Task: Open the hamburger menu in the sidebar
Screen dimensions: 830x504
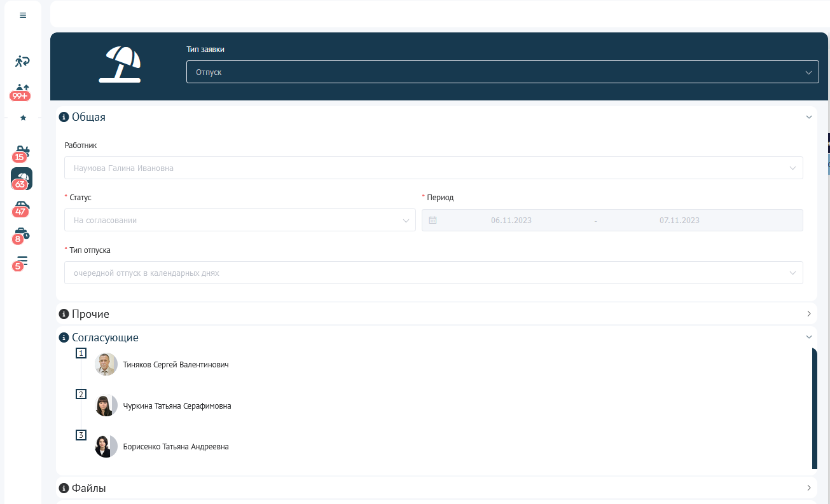Action: tap(23, 15)
